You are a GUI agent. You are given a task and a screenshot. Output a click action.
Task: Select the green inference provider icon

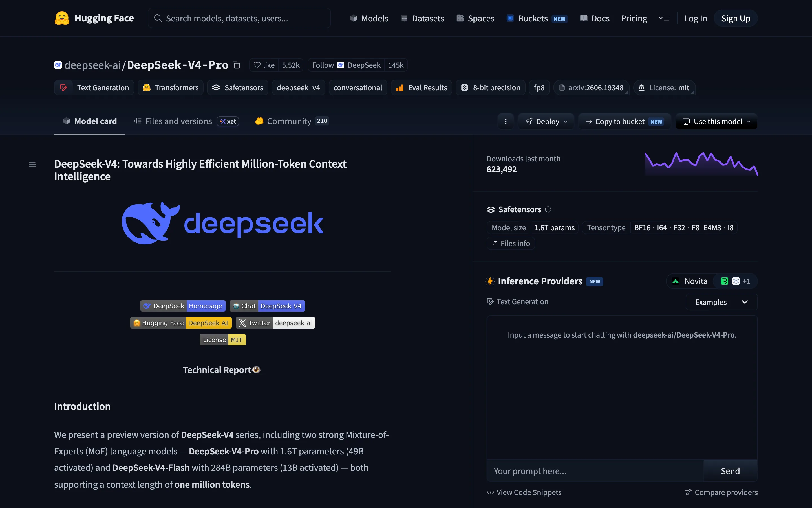point(724,281)
